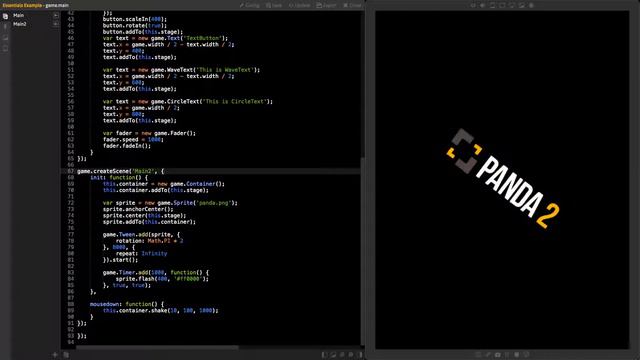Click on the Panda 2 logo sprite
This screenshot has height=360, width=640.
click(x=503, y=178)
